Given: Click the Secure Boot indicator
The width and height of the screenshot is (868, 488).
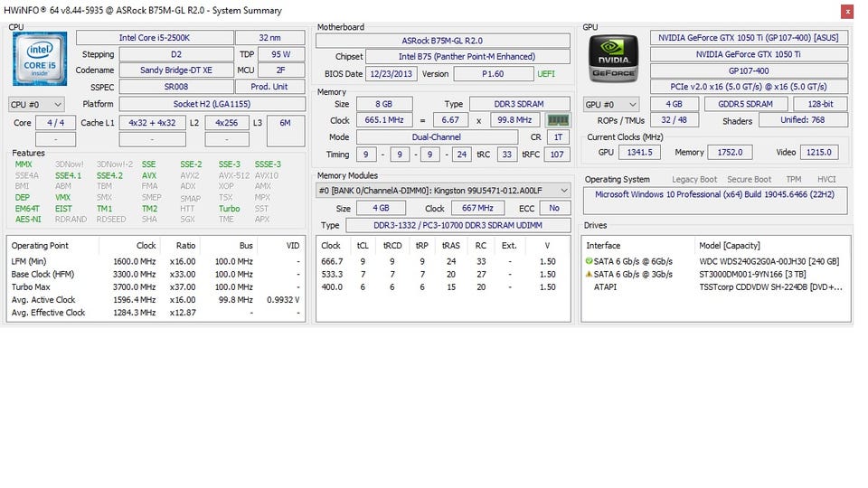Looking at the screenshot, I should [x=749, y=179].
